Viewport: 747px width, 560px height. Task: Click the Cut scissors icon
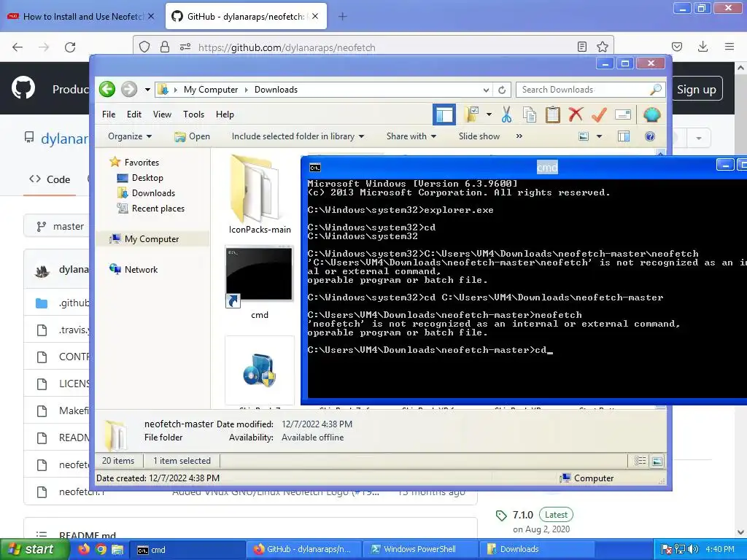click(506, 114)
